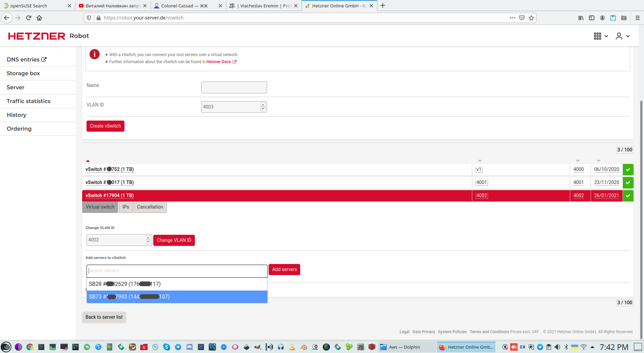Open Wi-Fi network settings in tray
644x353 pixels.
tap(584, 347)
